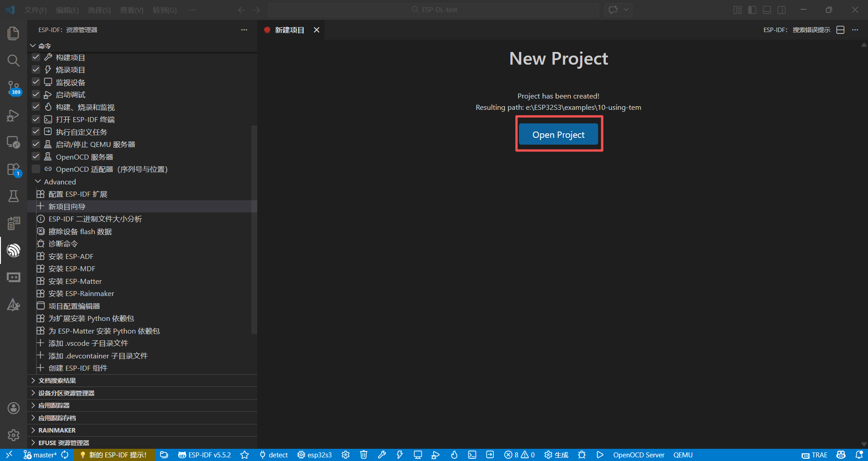Click the OpenOCD Server status item
Viewport: 868px width, 461px height.
pyautogui.click(x=638, y=455)
